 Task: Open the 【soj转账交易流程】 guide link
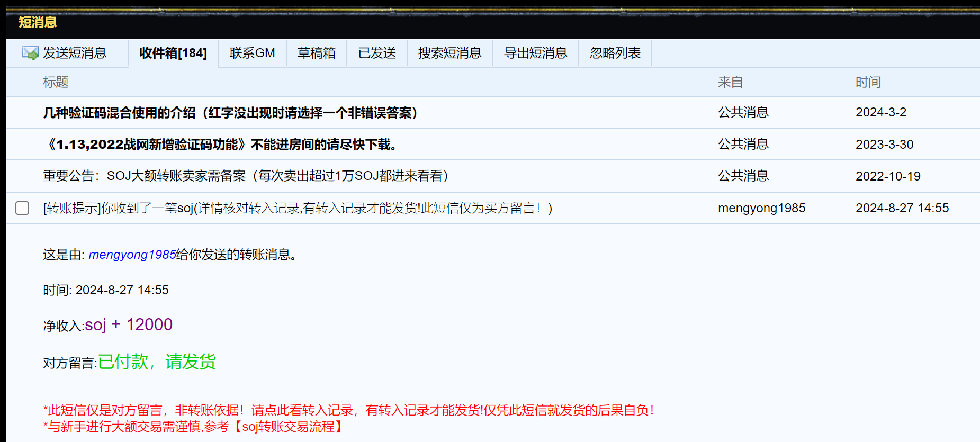tap(289, 427)
